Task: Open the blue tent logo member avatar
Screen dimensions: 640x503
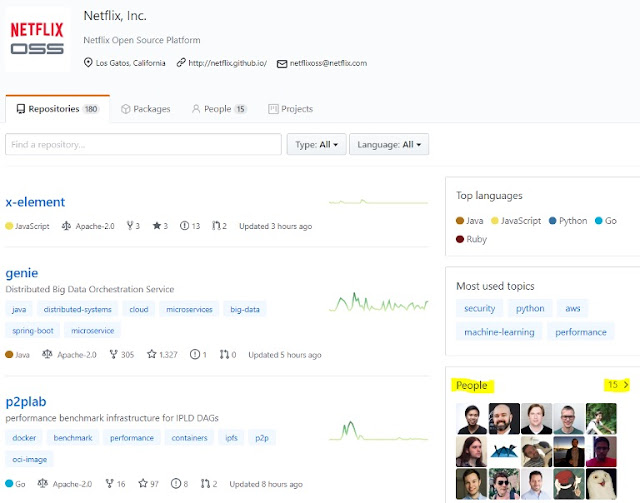Action: pyautogui.click(x=504, y=452)
